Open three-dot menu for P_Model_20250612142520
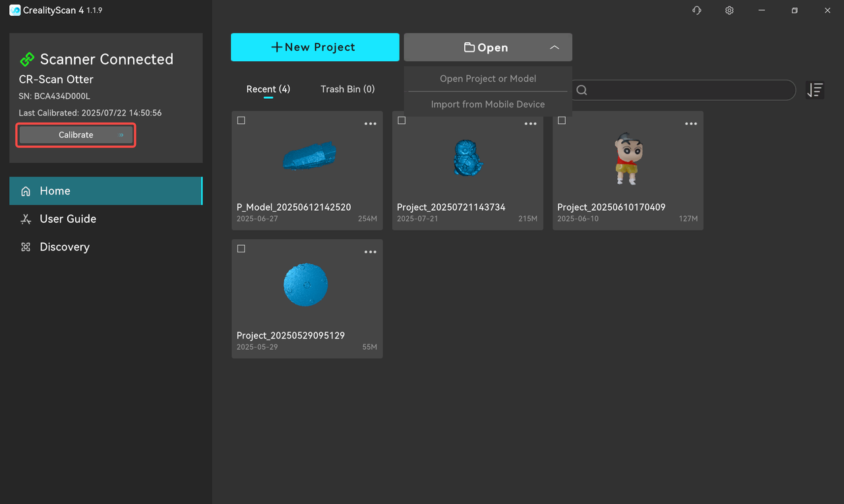844x504 pixels. [x=371, y=124]
